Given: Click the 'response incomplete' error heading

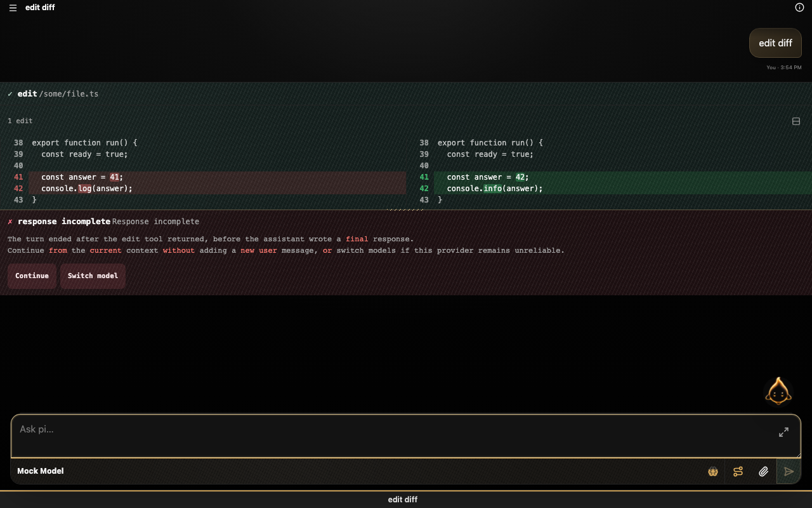Looking at the screenshot, I should (x=64, y=222).
